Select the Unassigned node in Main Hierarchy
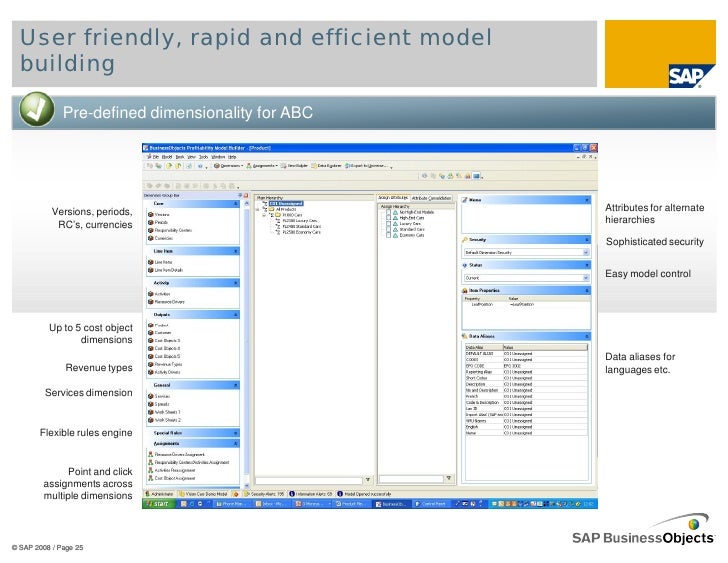The width and height of the screenshot is (728, 563). [x=286, y=203]
